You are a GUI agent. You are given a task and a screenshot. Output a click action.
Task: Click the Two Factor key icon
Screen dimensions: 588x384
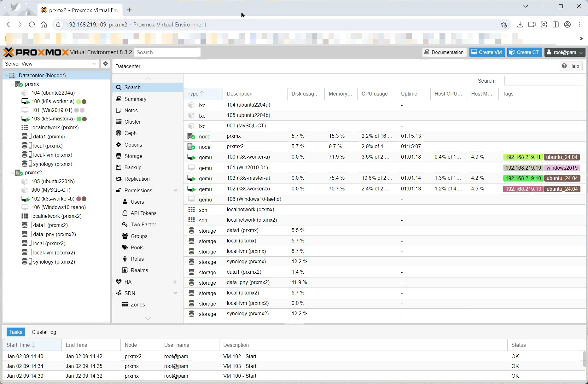[x=125, y=224]
